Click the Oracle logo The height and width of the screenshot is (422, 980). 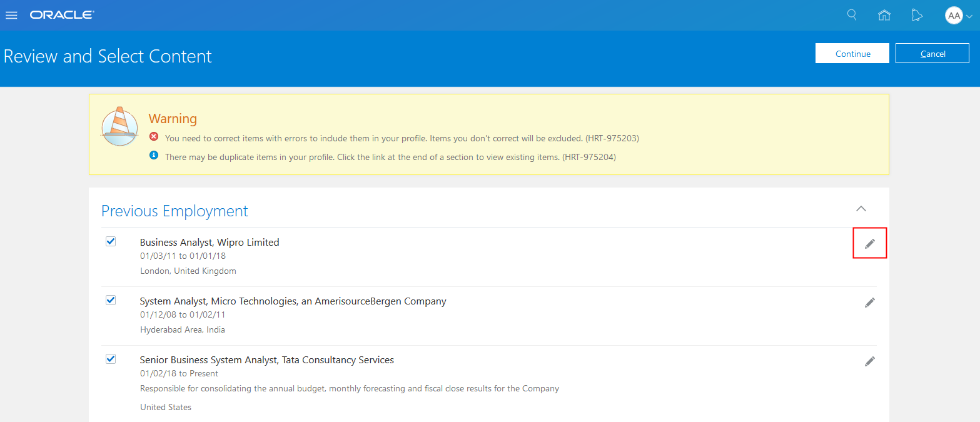pyautogui.click(x=62, y=15)
